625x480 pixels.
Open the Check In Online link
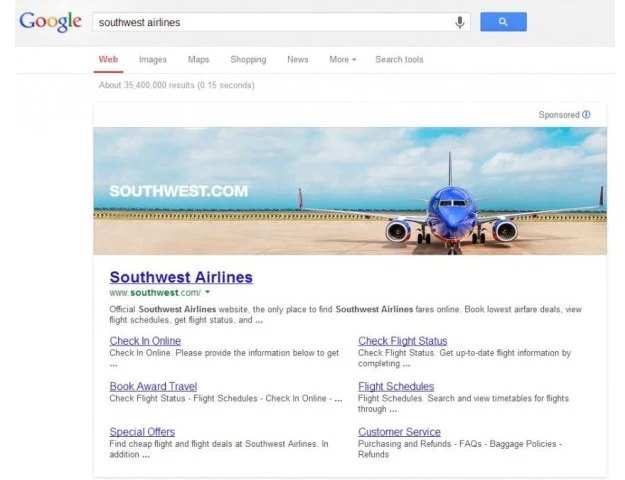145,341
